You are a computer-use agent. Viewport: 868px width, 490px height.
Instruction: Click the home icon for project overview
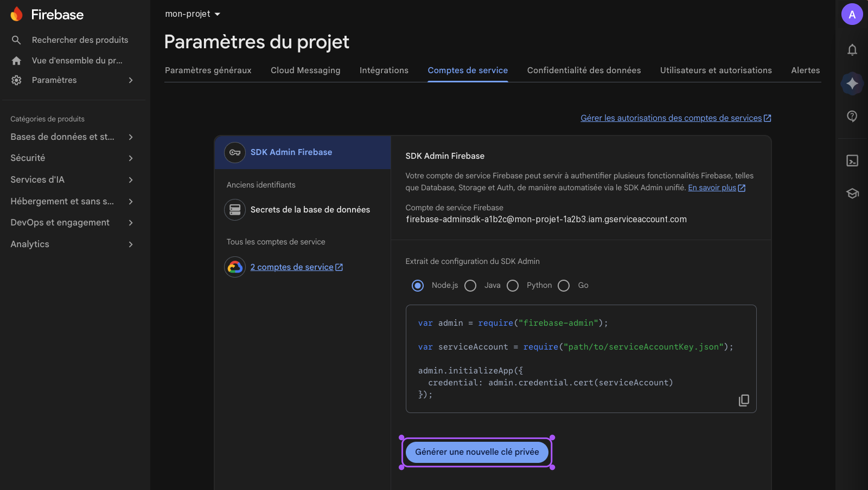pos(16,61)
